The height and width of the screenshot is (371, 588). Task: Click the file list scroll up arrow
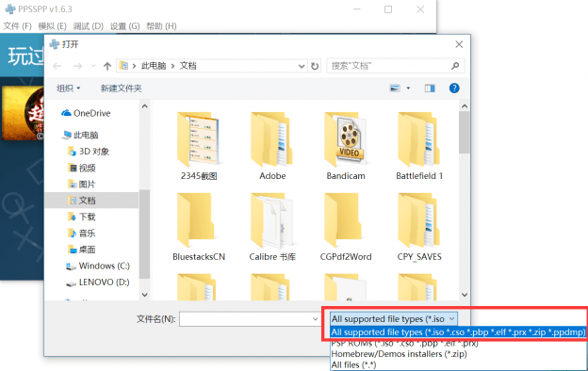pyautogui.click(x=465, y=106)
